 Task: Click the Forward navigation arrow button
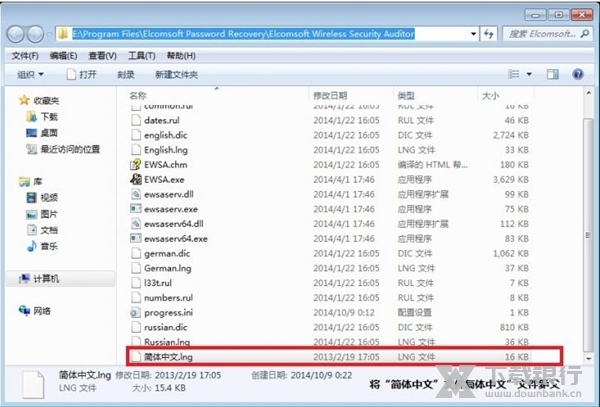[36, 34]
